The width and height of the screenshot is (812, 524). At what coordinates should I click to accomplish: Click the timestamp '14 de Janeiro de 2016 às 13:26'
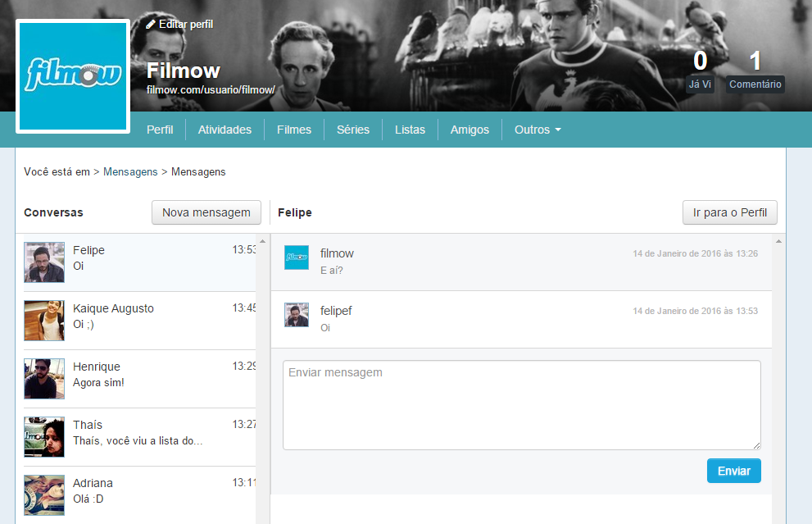(695, 253)
